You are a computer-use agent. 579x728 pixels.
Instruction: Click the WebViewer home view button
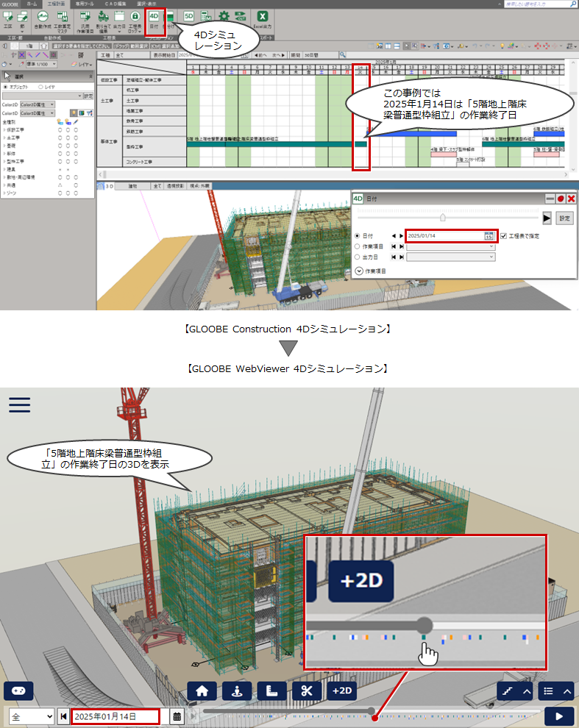202,690
